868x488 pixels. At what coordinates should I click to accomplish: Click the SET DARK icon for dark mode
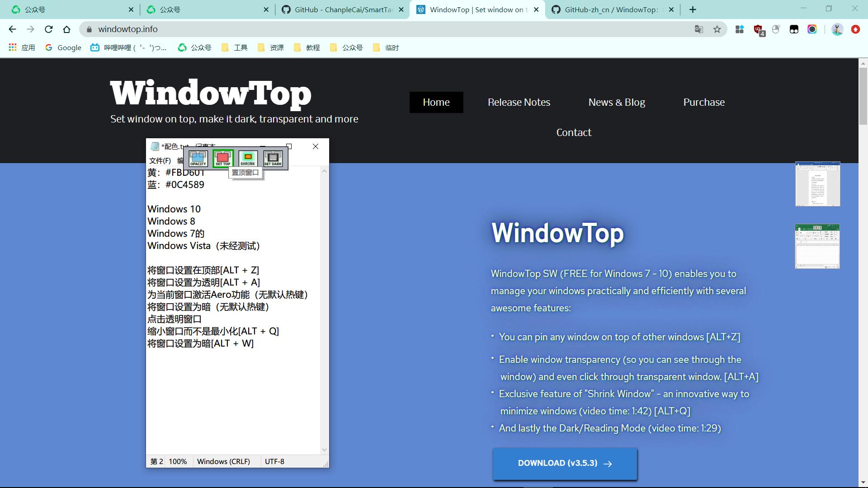click(x=273, y=157)
